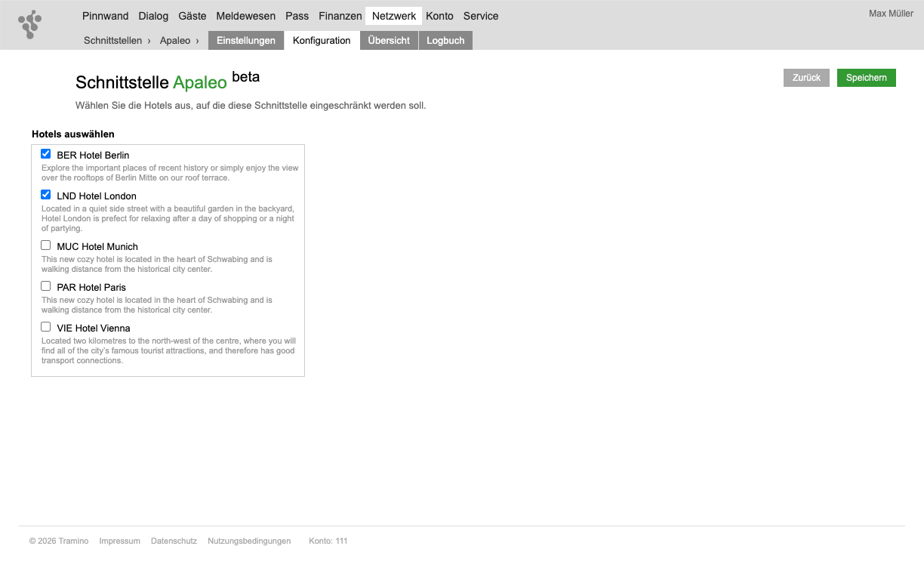Click the Schnittstelle Apaleo beta heading
The height and width of the screenshot is (580, 924).
tap(168, 81)
